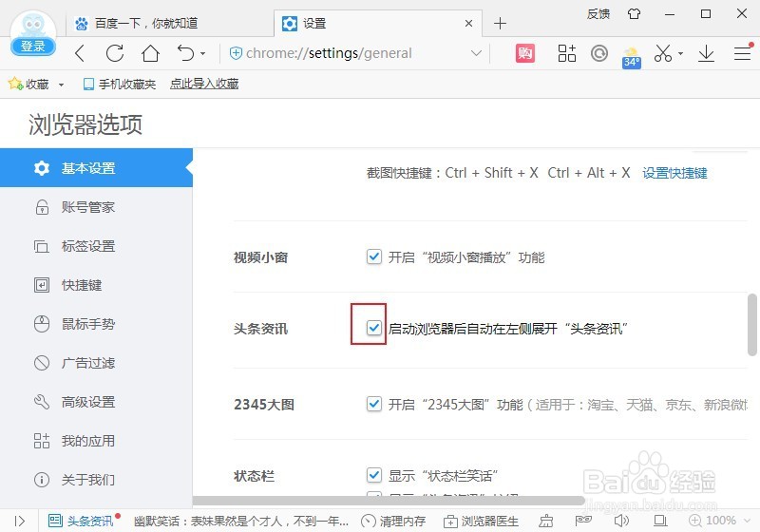The width and height of the screenshot is (760, 532).
Task: Open the skin shirt icon
Action: tap(634, 14)
